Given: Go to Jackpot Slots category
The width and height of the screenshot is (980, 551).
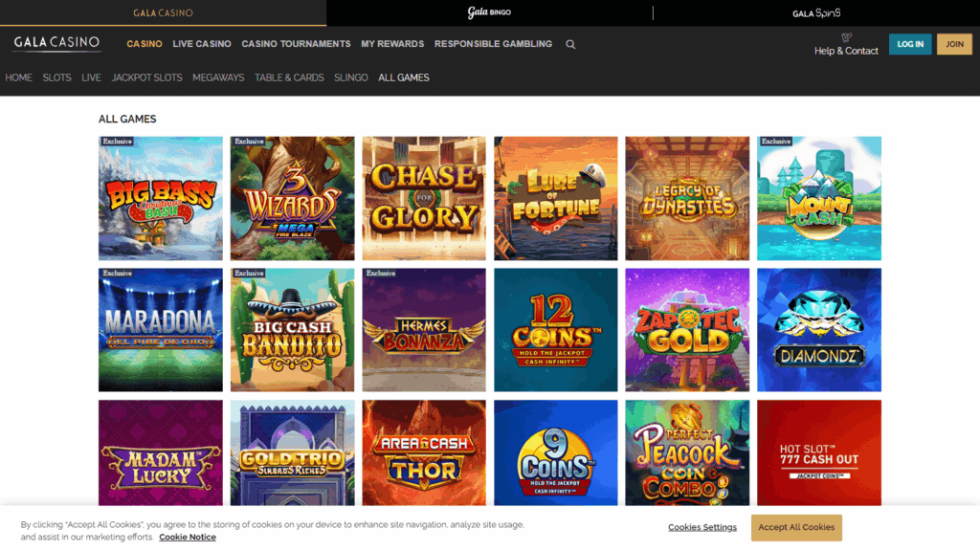Looking at the screenshot, I should tap(146, 77).
